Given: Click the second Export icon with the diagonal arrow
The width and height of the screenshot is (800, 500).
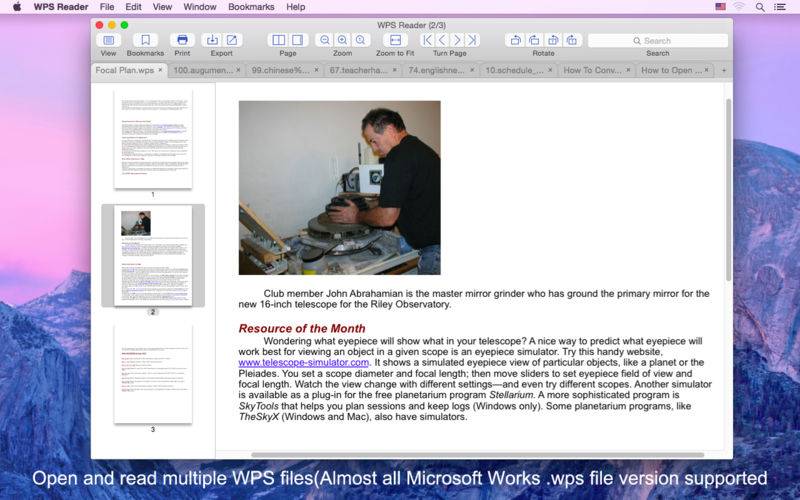Looking at the screenshot, I should point(232,40).
